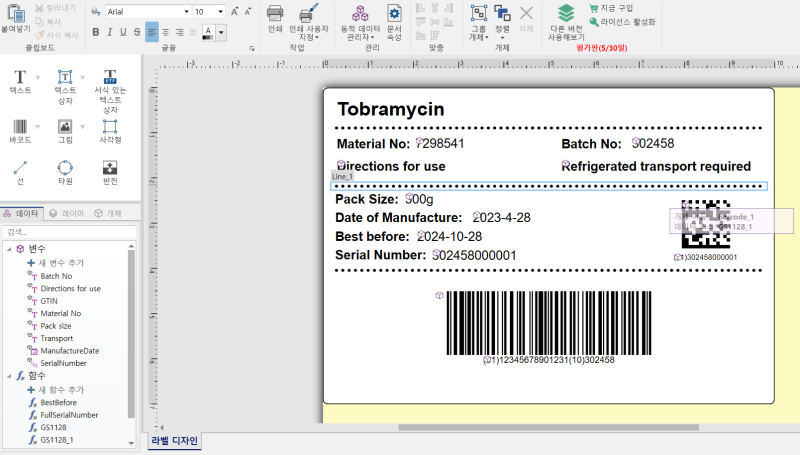Increase font size with grow icon
Screen dimensions: 800x455
pos(234,11)
